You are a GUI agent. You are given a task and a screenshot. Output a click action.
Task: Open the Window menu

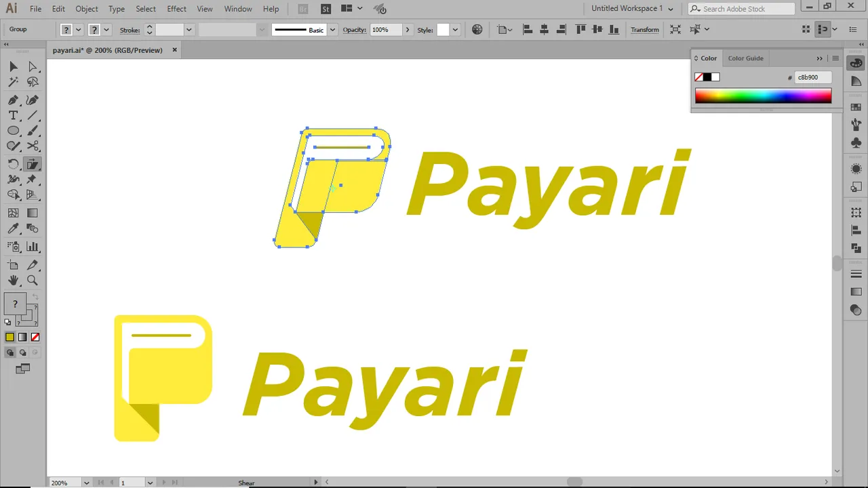click(238, 9)
